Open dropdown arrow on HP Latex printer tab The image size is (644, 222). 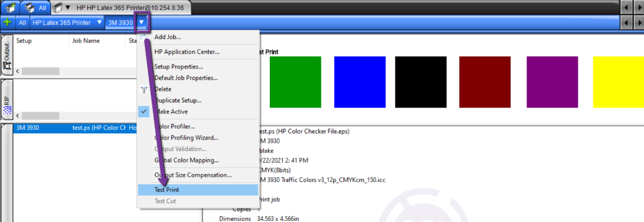[x=68, y=8]
